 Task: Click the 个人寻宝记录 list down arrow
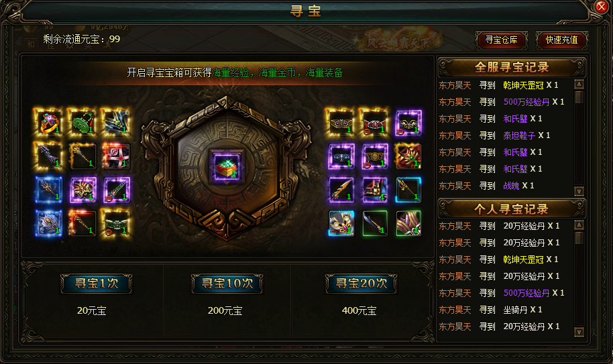click(x=579, y=332)
